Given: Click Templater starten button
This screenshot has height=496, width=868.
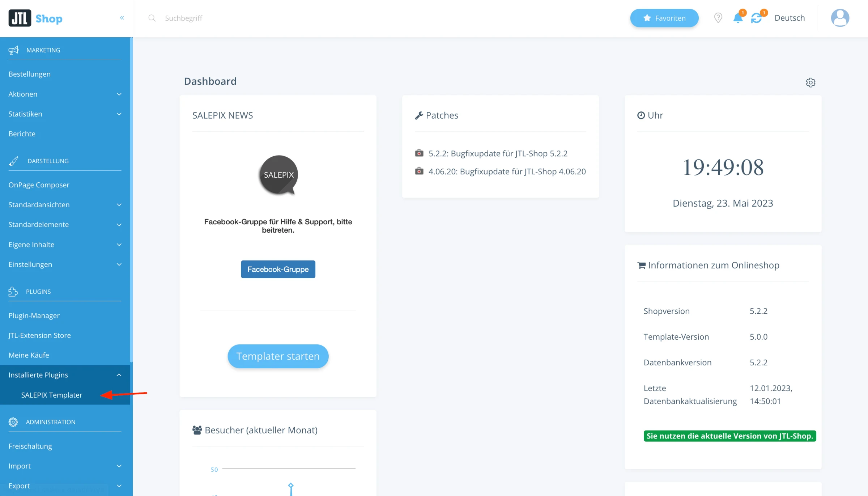Looking at the screenshot, I should (x=278, y=356).
